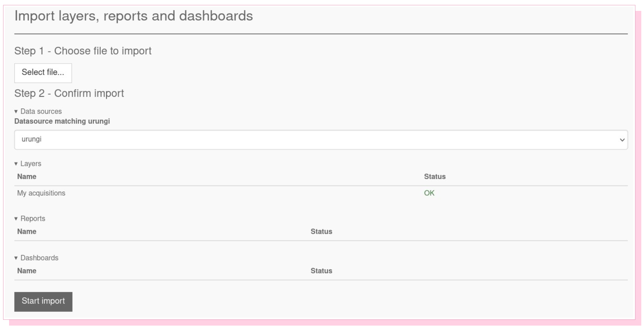The height and width of the screenshot is (328, 644).
Task: Click the Name header in Reports table
Action: (x=27, y=232)
